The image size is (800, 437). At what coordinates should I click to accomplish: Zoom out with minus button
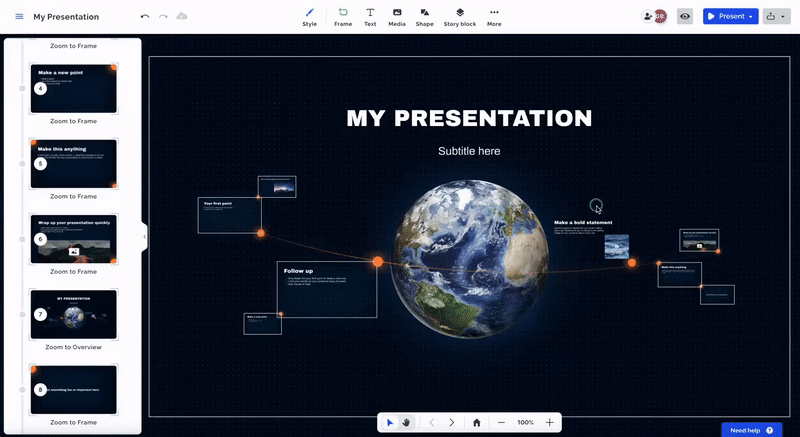pos(501,422)
